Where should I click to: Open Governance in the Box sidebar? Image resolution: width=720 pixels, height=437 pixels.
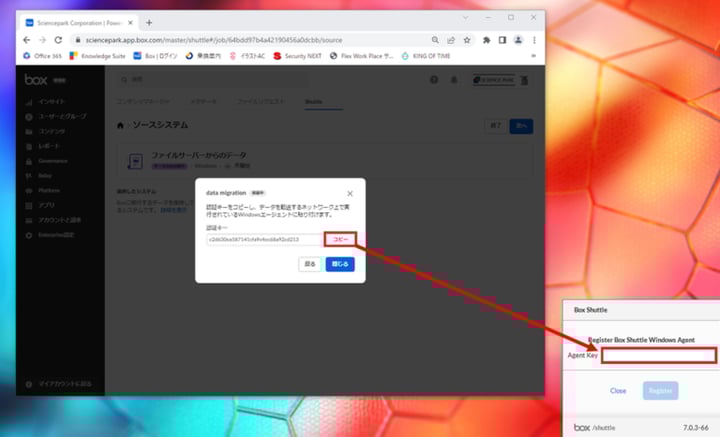[52, 160]
